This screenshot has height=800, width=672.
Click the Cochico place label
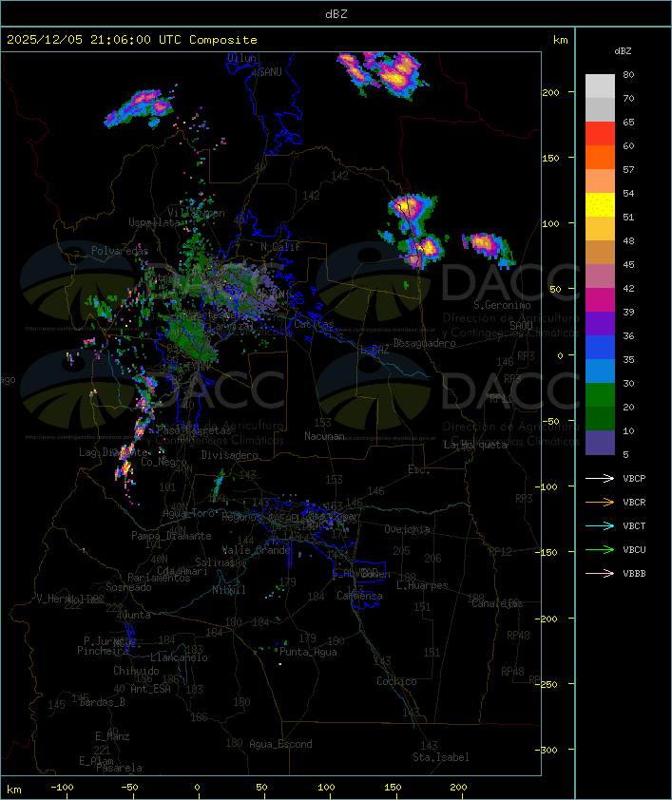[x=396, y=681]
